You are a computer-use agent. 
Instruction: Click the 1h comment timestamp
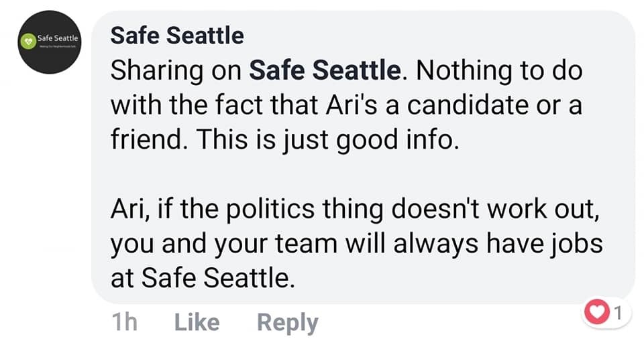(123, 323)
